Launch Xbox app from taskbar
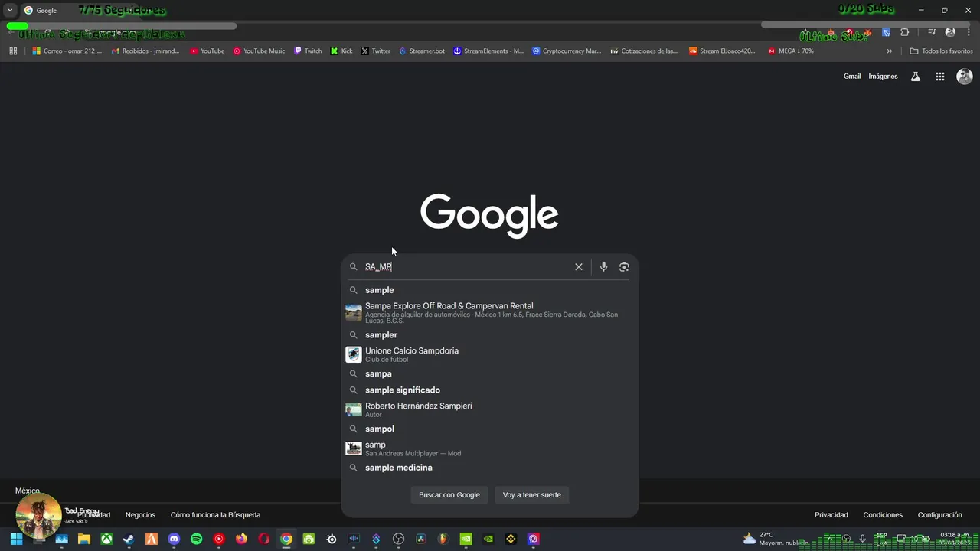This screenshot has width=980, height=551. pyautogui.click(x=106, y=539)
